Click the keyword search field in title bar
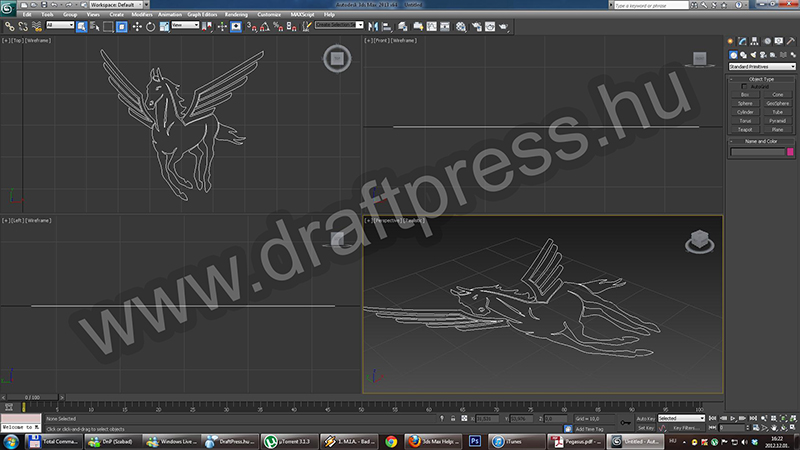 point(651,5)
